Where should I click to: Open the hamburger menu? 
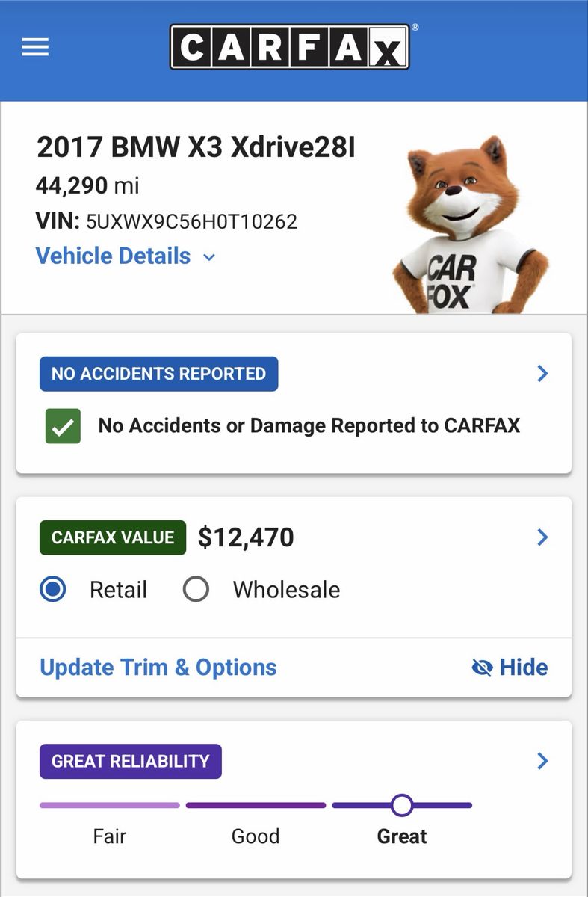[x=35, y=47]
